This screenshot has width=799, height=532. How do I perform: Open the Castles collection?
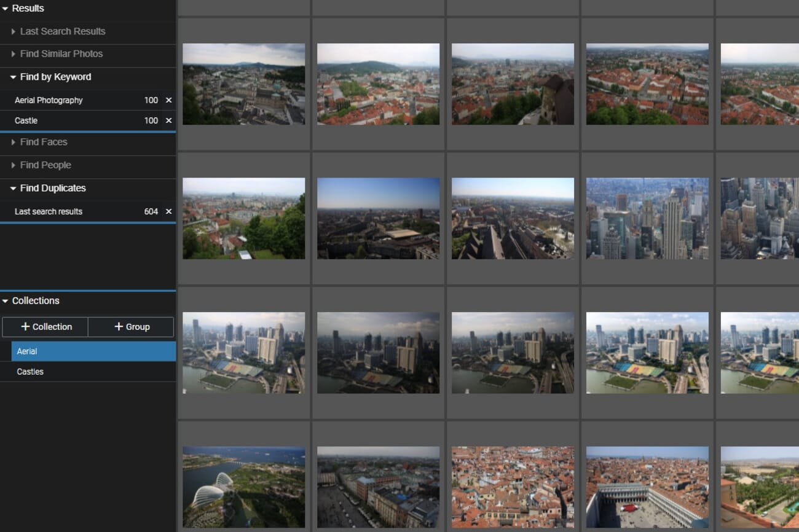pyautogui.click(x=92, y=372)
